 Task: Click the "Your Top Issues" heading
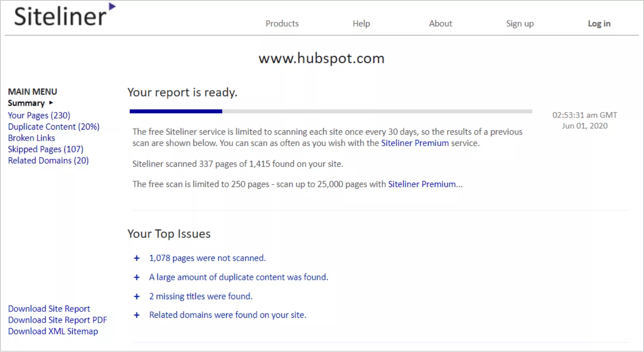coord(169,234)
